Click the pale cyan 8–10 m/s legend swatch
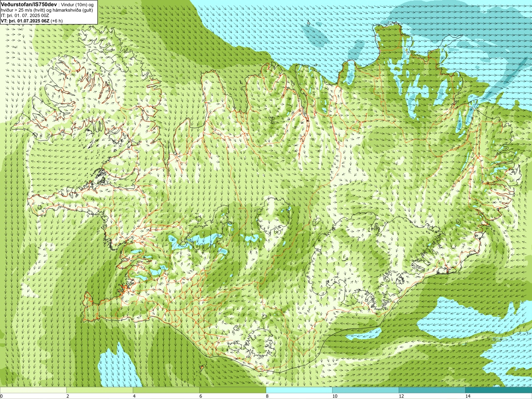This screenshot has width=532, height=399. [299, 391]
